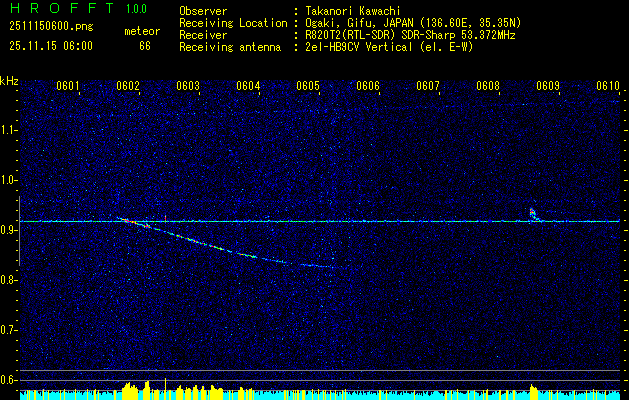Click antenna text 2el-HB9CV Vertical
The height and width of the screenshot is (400, 629).
click(359, 47)
